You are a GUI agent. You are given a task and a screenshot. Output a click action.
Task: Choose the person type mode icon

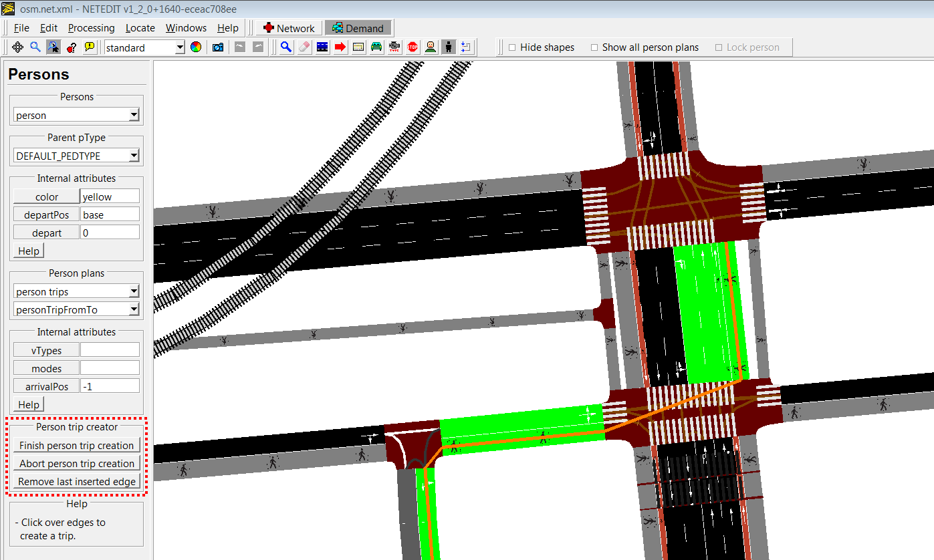pos(431,47)
